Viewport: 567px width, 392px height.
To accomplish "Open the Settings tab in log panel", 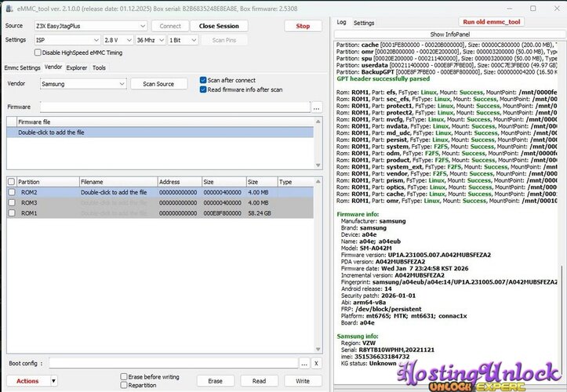I will click(x=364, y=23).
